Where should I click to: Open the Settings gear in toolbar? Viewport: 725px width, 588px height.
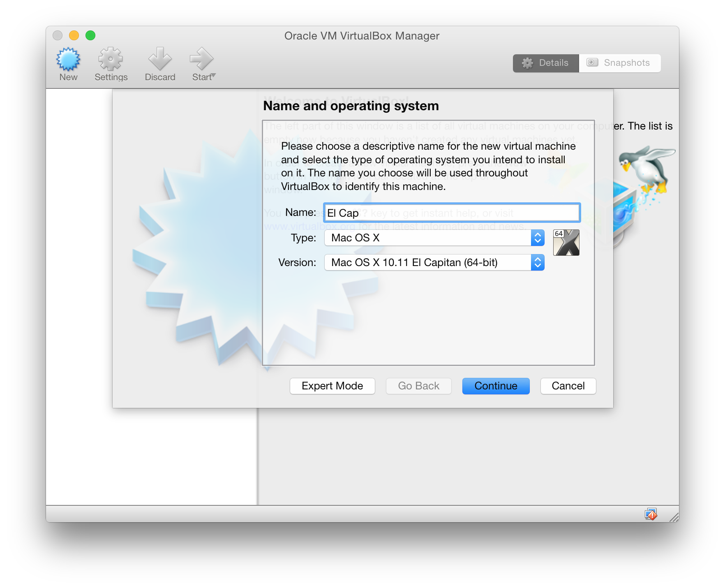111,59
